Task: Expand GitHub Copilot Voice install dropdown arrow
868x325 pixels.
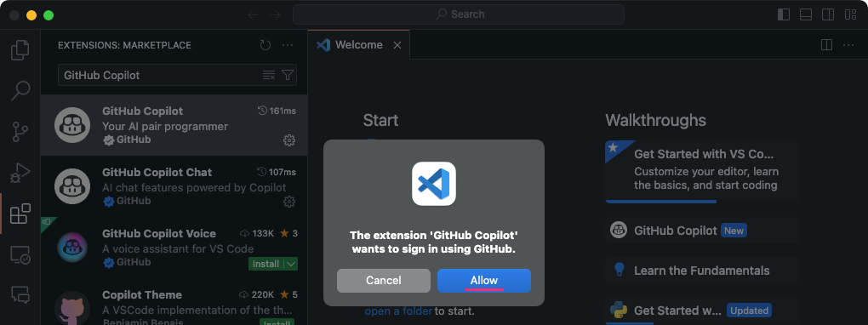Action: [291, 264]
